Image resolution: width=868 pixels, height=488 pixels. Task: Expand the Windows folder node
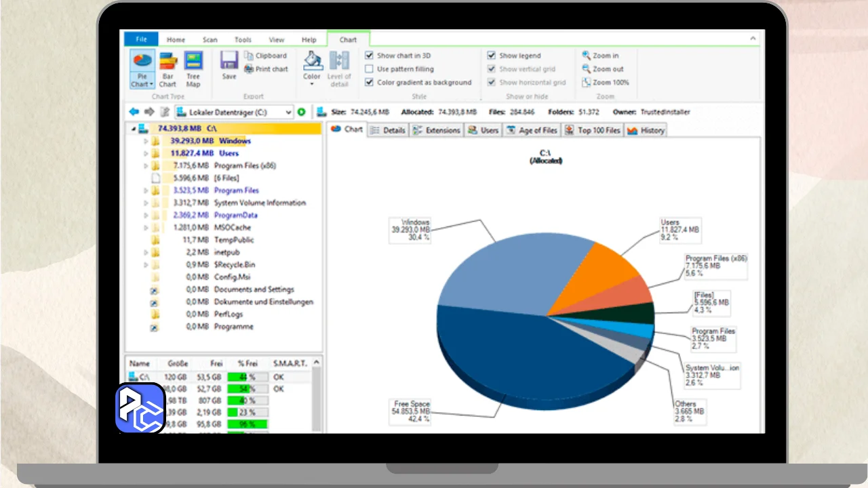click(145, 141)
